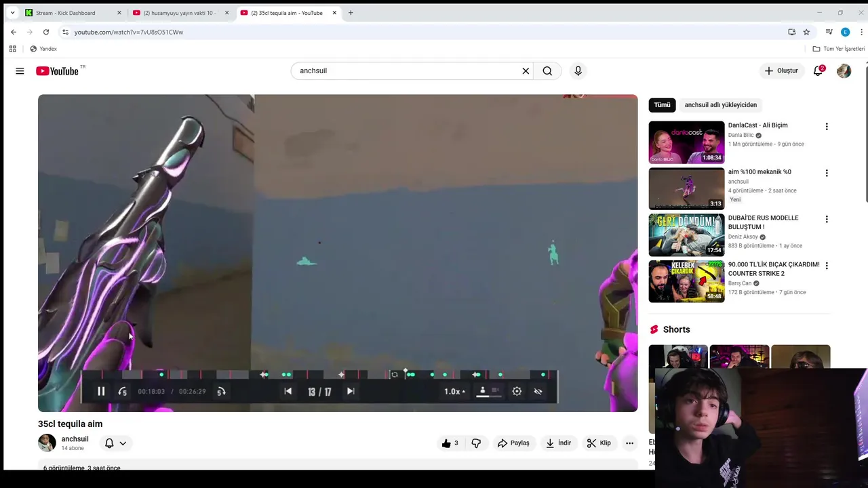Image resolution: width=868 pixels, height=488 pixels.
Task: Open the Chrome tab search dropdown
Action: (12, 13)
